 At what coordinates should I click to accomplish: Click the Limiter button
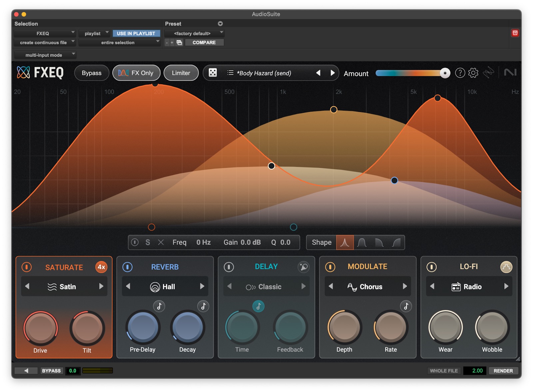(x=181, y=73)
